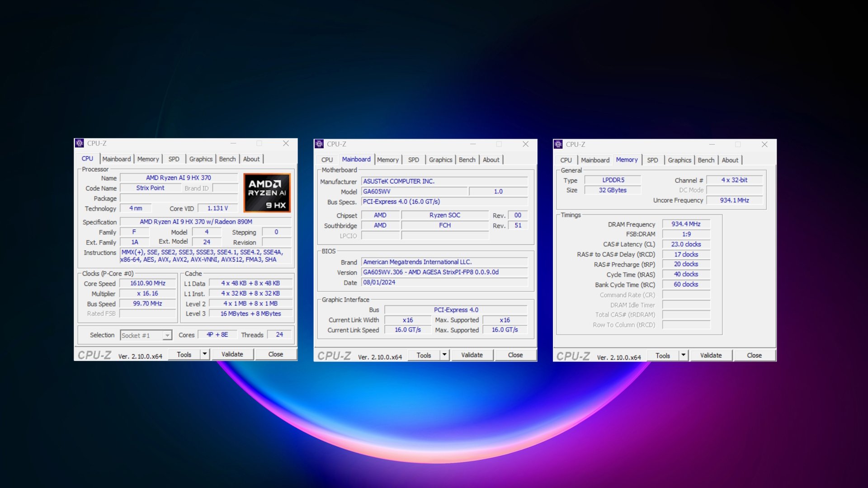Click the Cores value 4P + 8E
This screenshot has width=868, height=488.
tap(217, 335)
